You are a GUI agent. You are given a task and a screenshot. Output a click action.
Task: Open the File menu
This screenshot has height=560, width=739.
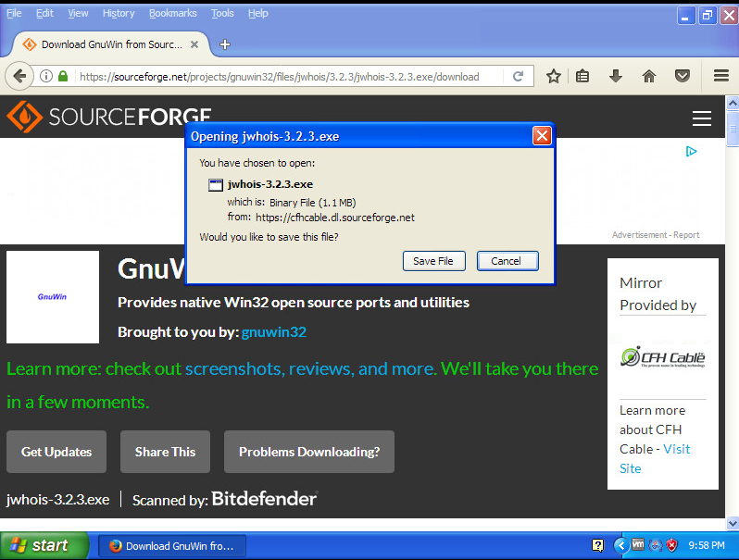[x=14, y=13]
